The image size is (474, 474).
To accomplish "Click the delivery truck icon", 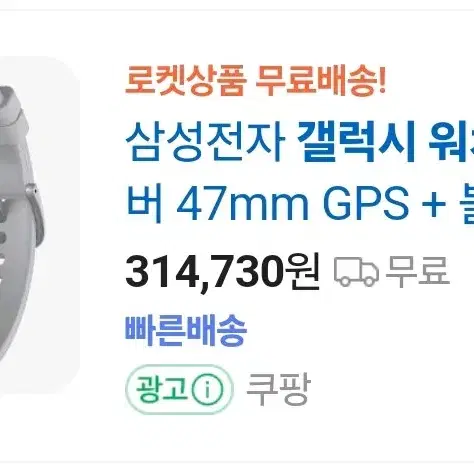I will [356, 271].
